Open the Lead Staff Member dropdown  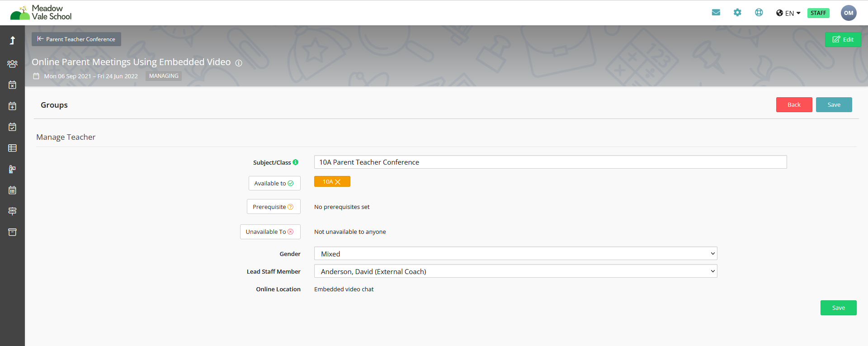pyautogui.click(x=515, y=271)
